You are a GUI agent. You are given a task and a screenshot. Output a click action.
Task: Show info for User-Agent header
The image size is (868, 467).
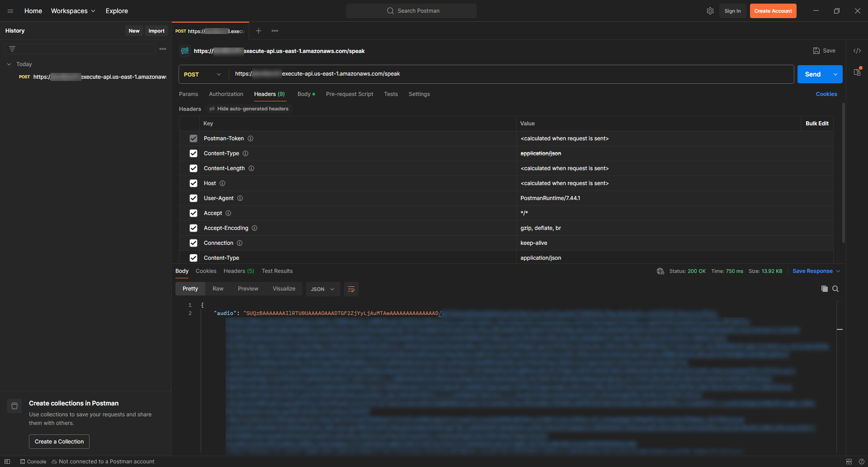coord(240,198)
